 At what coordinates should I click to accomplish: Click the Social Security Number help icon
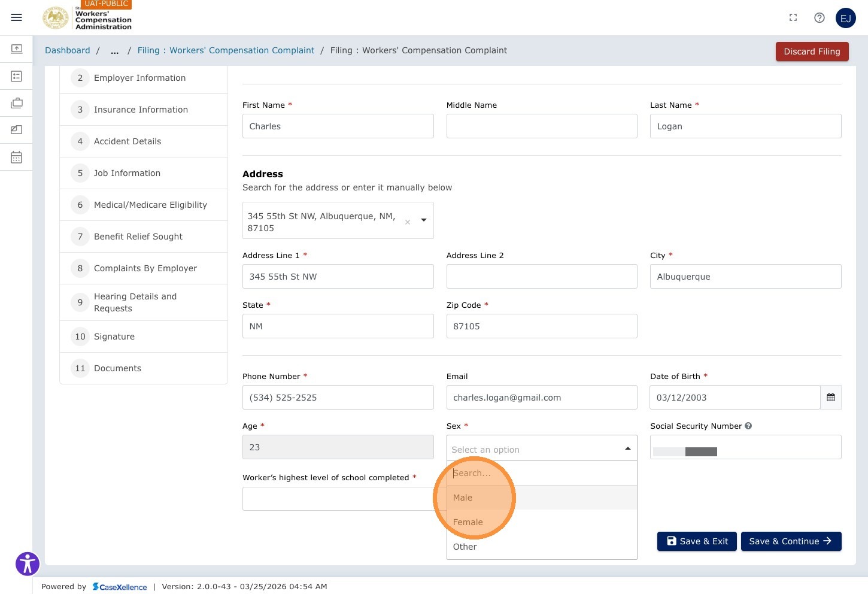(748, 426)
